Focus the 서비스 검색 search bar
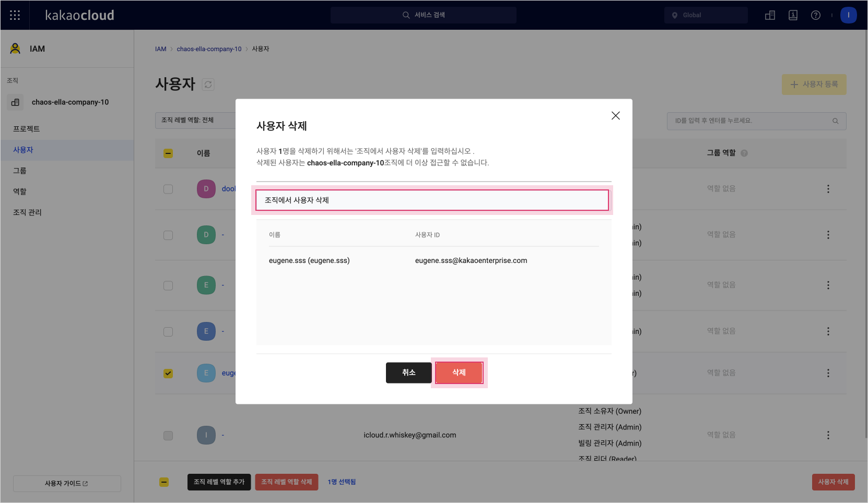This screenshot has width=868, height=503. 424,15
